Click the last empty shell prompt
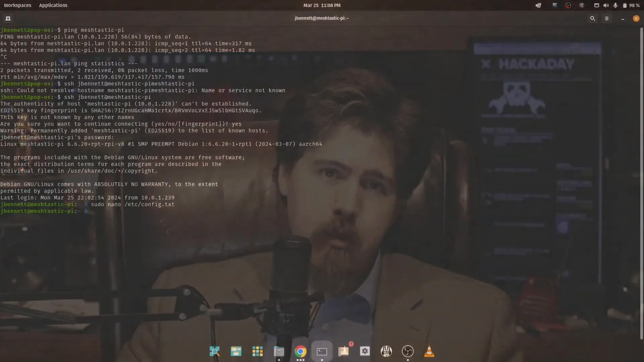 (x=44, y=211)
